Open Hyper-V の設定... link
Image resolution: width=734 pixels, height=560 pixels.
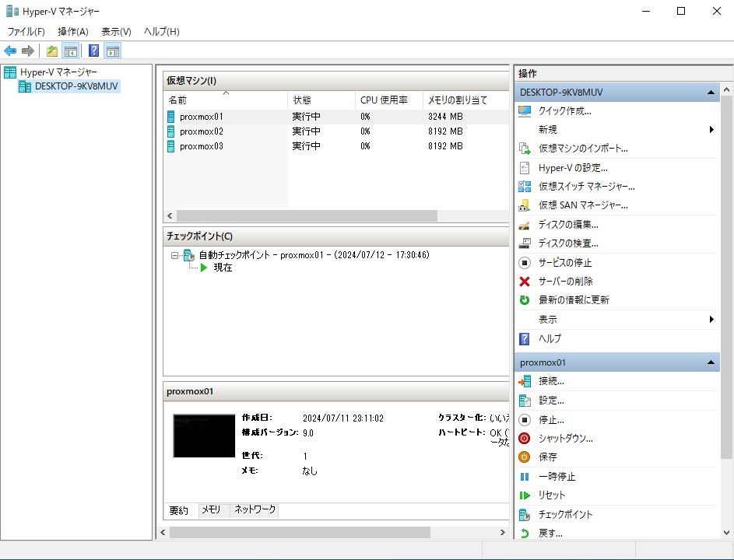coord(572,168)
